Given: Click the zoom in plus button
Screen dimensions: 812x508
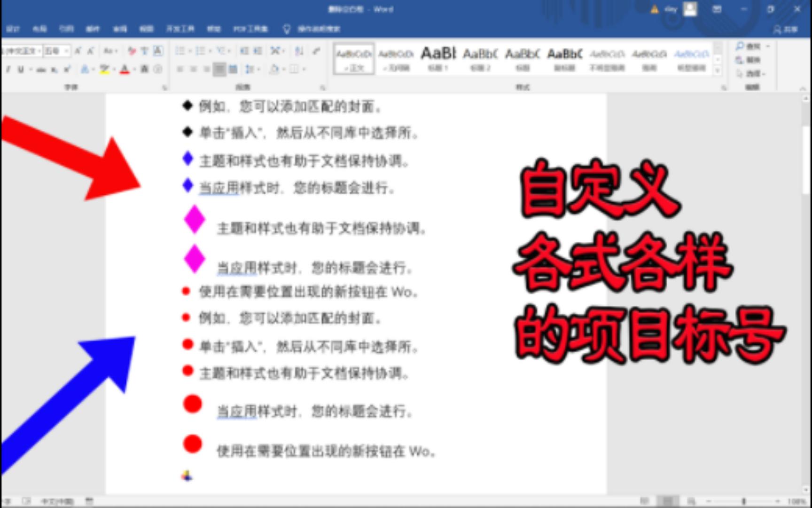Looking at the screenshot, I should tap(778, 501).
